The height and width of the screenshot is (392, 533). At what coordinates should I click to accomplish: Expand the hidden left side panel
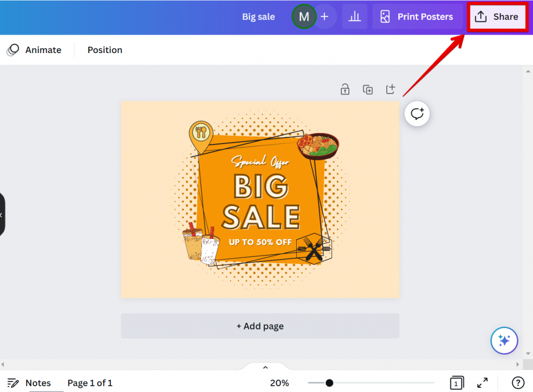(3, 214)
